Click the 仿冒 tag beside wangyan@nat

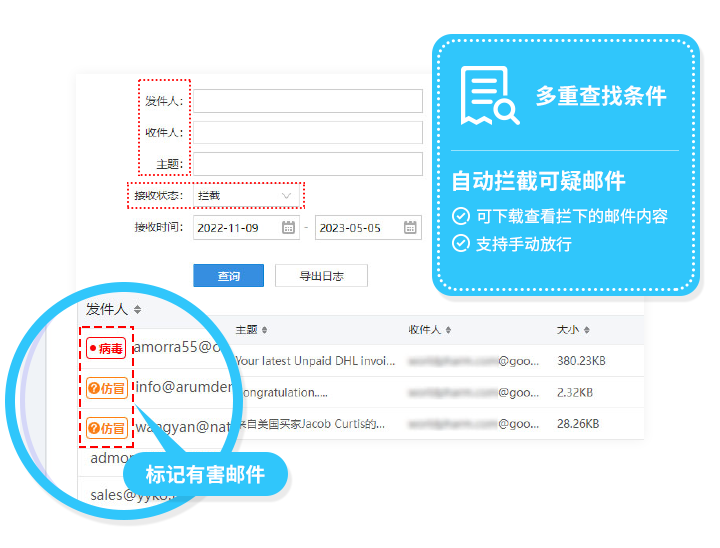[106, 428]
